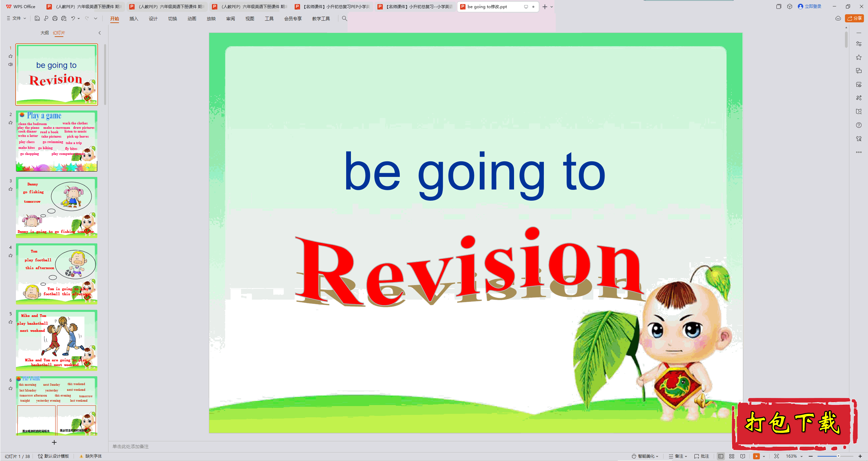Open the 审阅 ribbon tab

[x=231, y=19]
